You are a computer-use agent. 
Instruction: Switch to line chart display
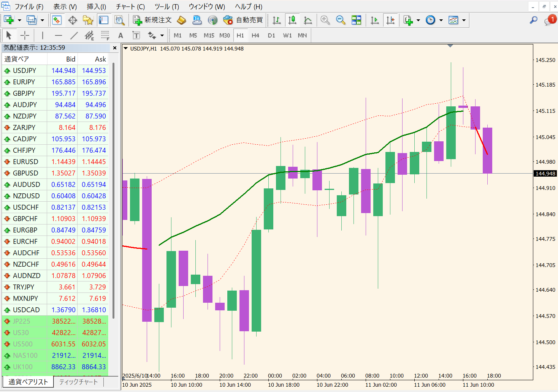tap(308, 20)
